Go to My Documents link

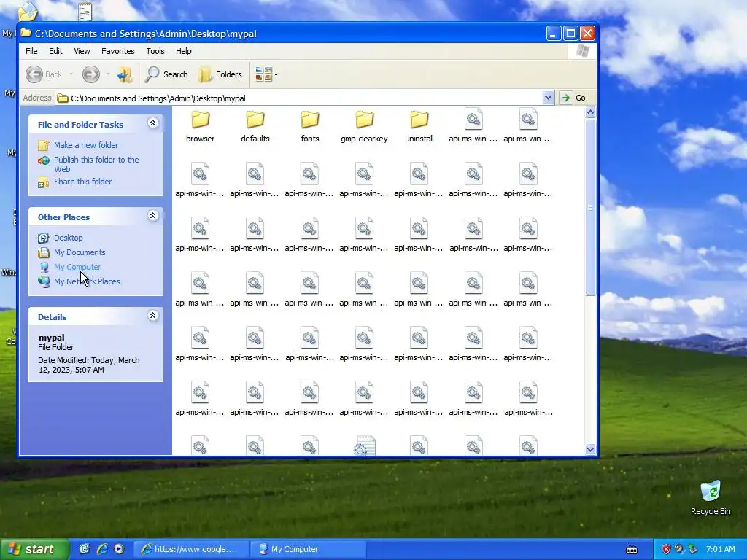[80, 252]
